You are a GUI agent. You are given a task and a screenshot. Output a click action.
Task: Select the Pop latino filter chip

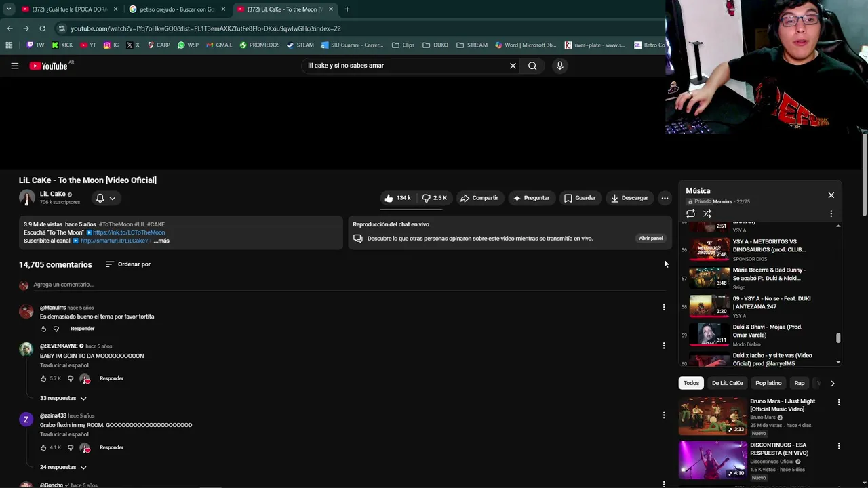[x=768, y=383]
